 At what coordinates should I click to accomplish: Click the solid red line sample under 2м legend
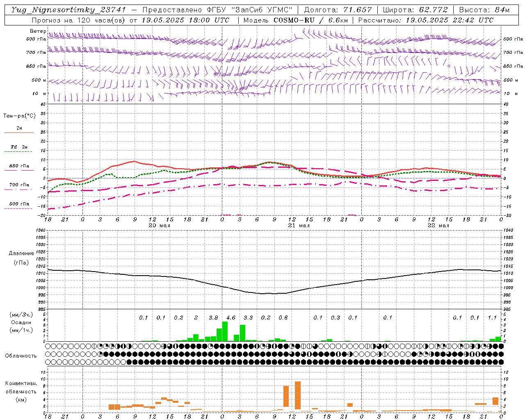(19, 132)
